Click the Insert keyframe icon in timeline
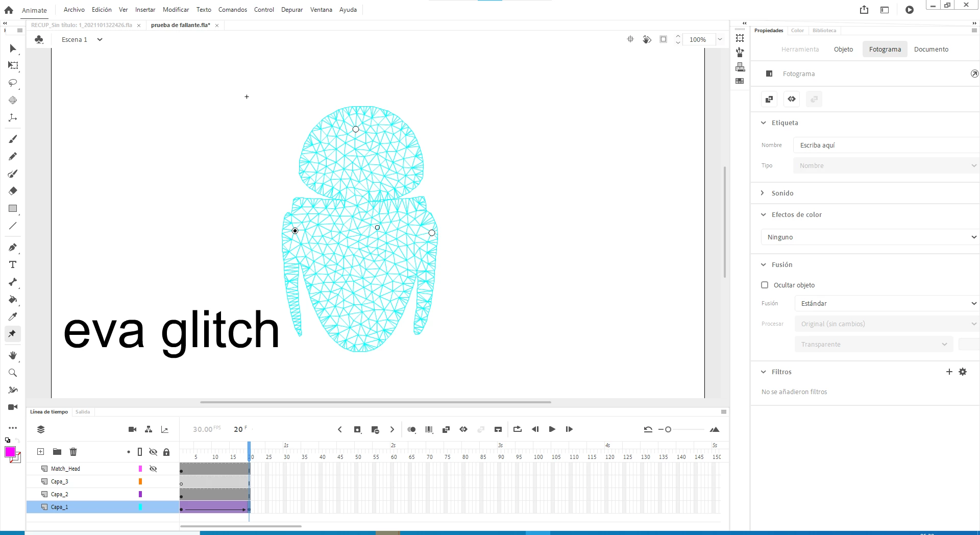The height and width of the screenshot is (535, 980). 358,430
